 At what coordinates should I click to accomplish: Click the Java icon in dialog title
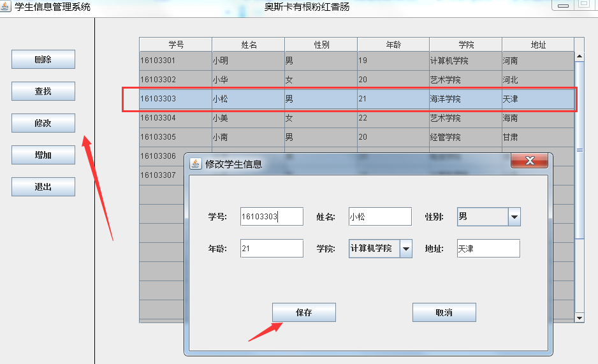pyautogui.click(x=196, y=164)
